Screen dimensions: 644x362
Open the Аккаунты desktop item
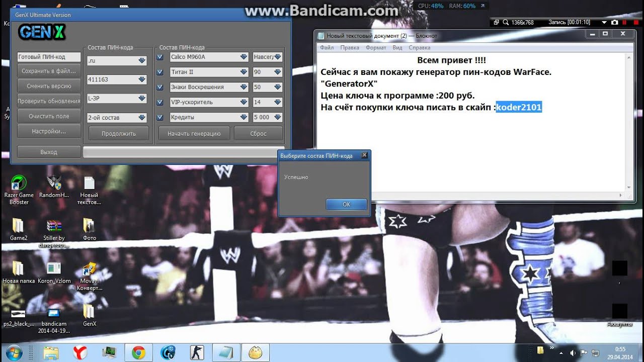pyautogui.click(x=619, y=315)
